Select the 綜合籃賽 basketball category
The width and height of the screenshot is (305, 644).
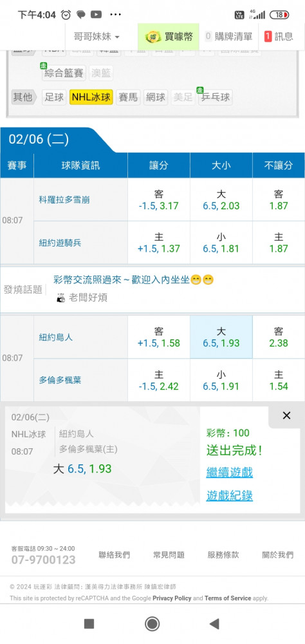point(64,73)
